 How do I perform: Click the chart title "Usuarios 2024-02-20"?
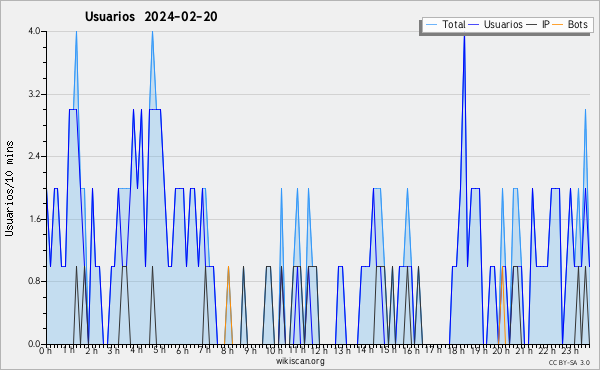coord(151,16)
